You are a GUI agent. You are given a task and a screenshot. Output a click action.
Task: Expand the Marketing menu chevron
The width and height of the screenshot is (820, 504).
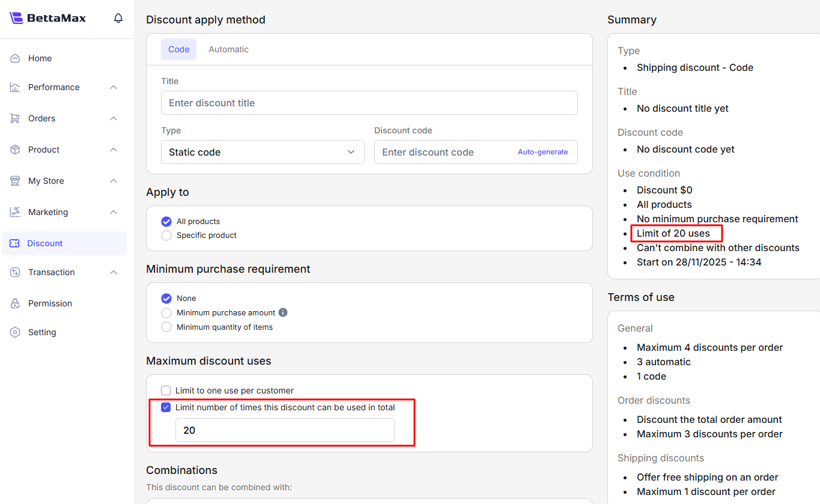(114, 212)
